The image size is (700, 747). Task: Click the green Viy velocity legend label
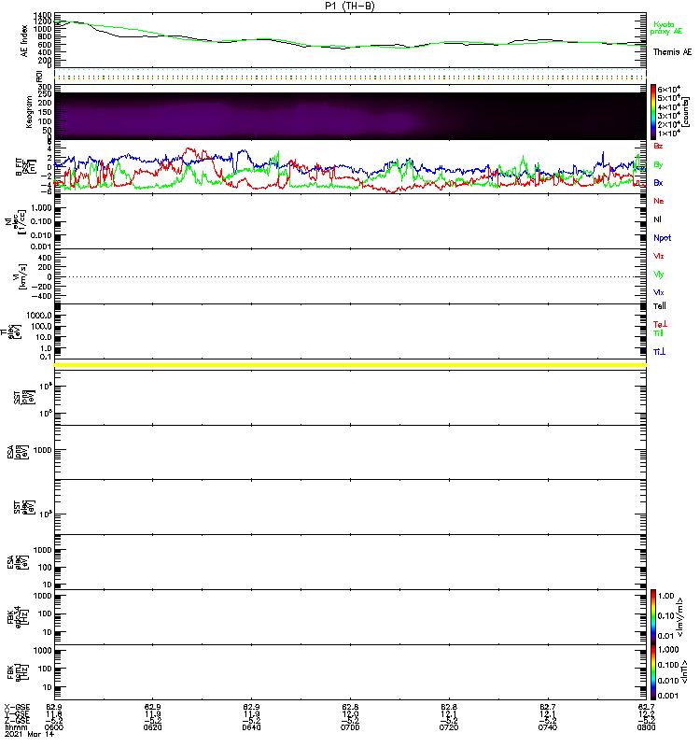pyautogui.click(x=660, y=274)
